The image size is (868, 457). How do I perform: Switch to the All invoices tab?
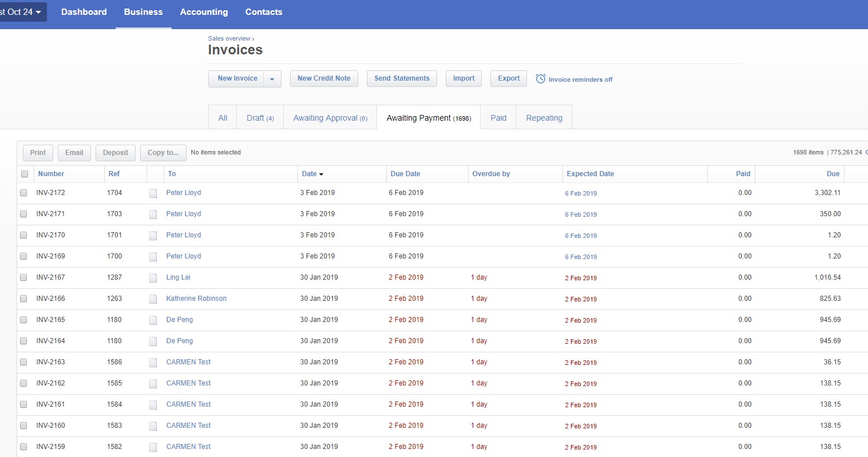223,118
